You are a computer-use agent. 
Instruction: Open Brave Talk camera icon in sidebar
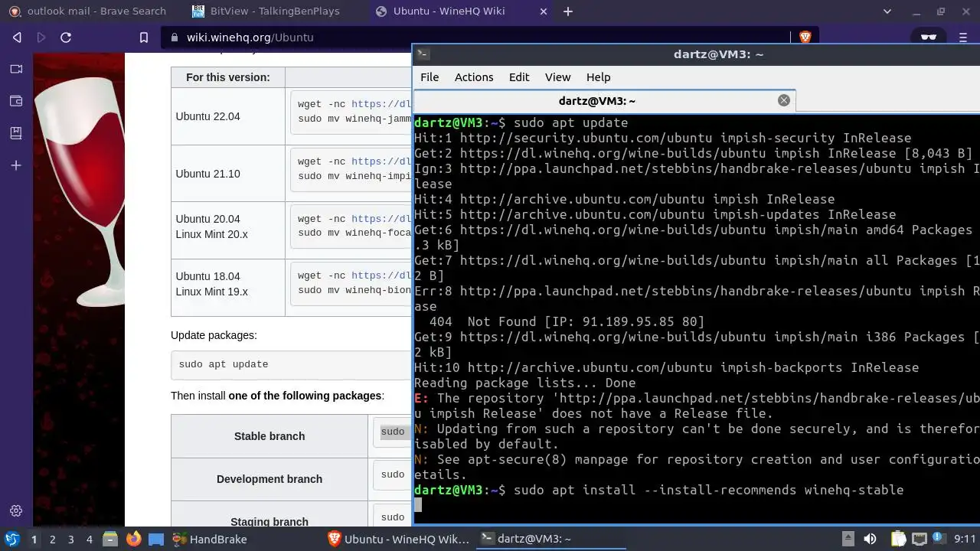click(16, 69)
